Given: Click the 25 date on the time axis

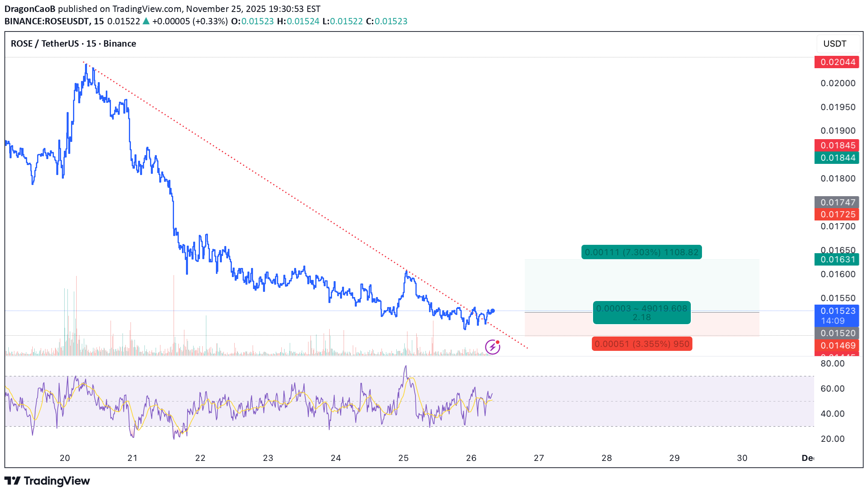Looking at the screenshot, I should [403, 458].
